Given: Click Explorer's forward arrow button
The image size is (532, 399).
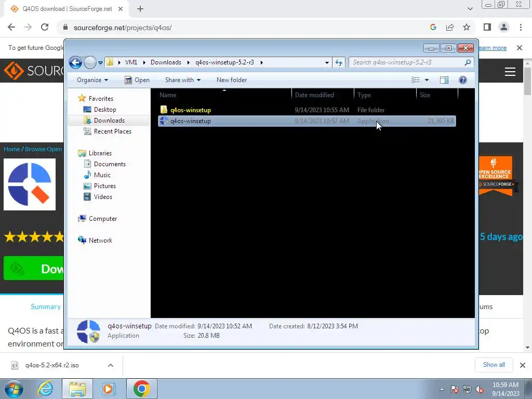Looking at the screenshot, I should click(x=90, y=62).
